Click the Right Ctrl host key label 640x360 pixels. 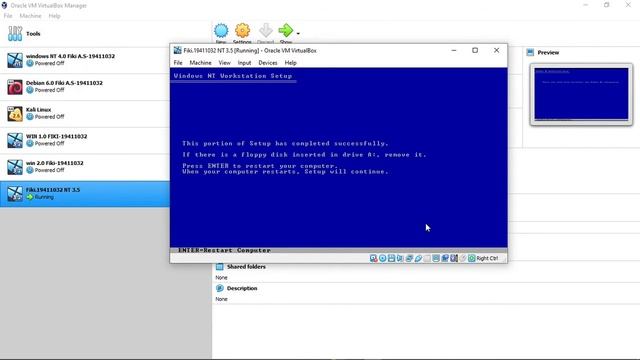click(487, 258)
